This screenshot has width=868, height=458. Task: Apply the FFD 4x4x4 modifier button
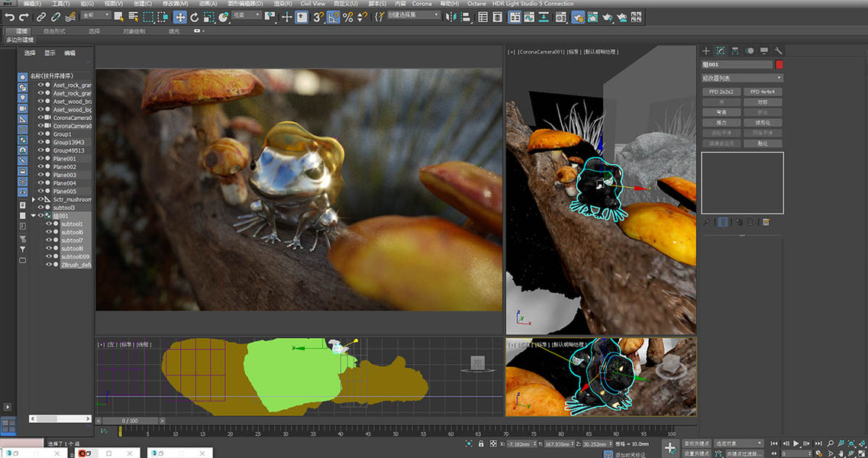click(763, 92)
